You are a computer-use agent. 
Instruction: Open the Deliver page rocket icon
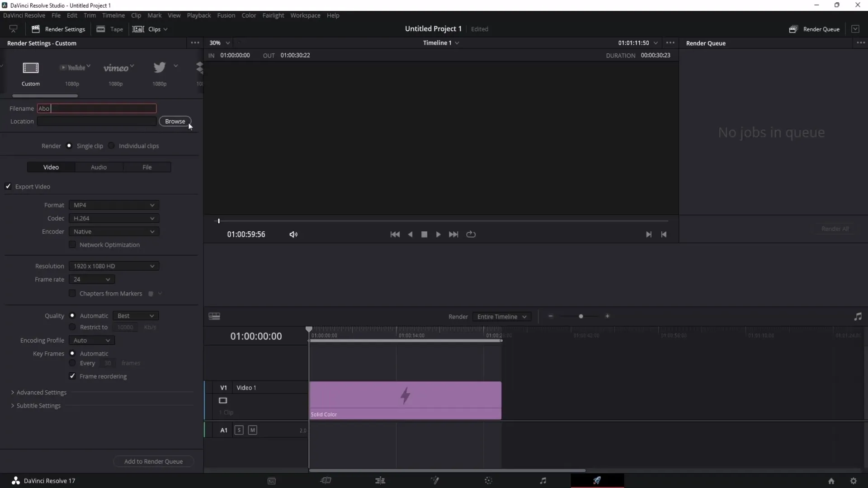point(597,480)
